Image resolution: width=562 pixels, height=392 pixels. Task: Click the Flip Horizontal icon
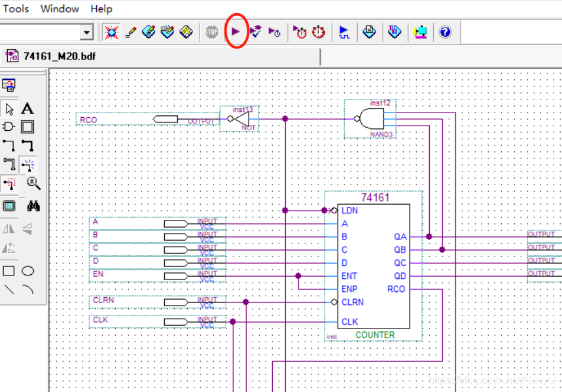click(x=9, y=229)
